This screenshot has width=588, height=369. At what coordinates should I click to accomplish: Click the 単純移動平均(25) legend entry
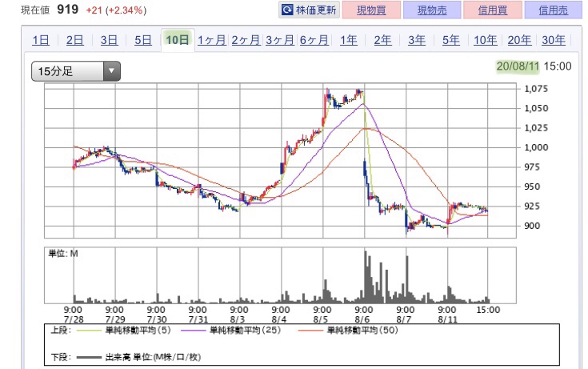(x=245, y=331)
